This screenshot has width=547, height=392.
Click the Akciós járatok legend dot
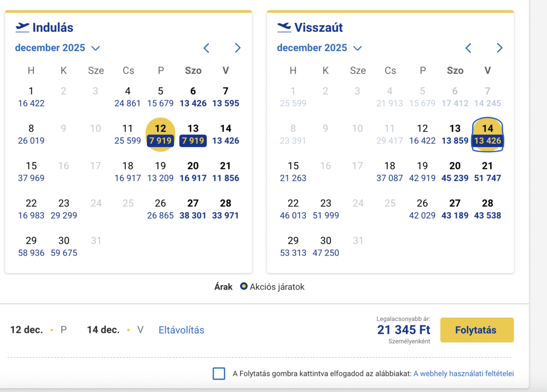coord(244,287)
